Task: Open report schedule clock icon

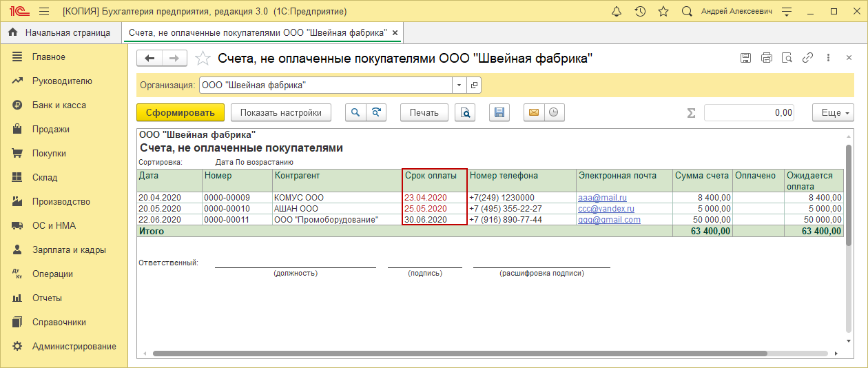Action: click(x=555, y=112)
